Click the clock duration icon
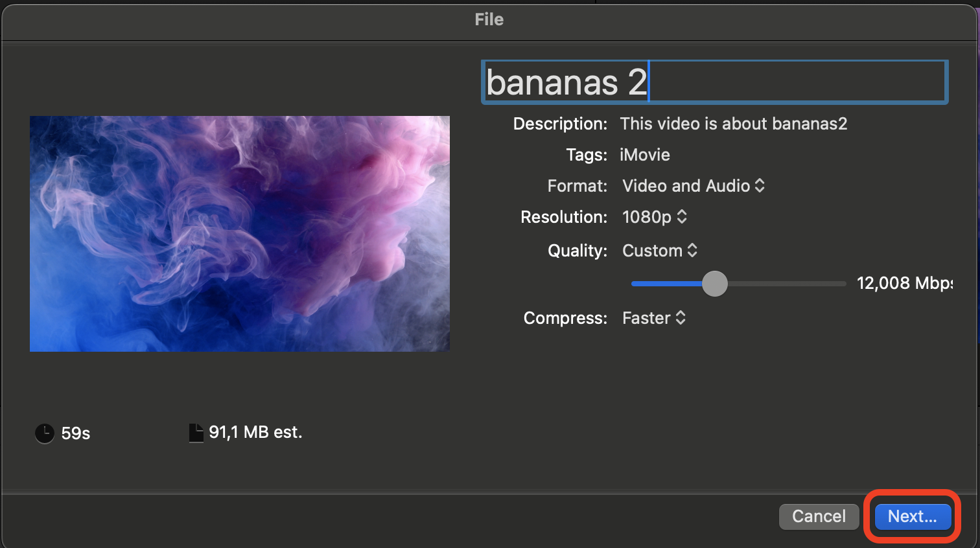 43,433
